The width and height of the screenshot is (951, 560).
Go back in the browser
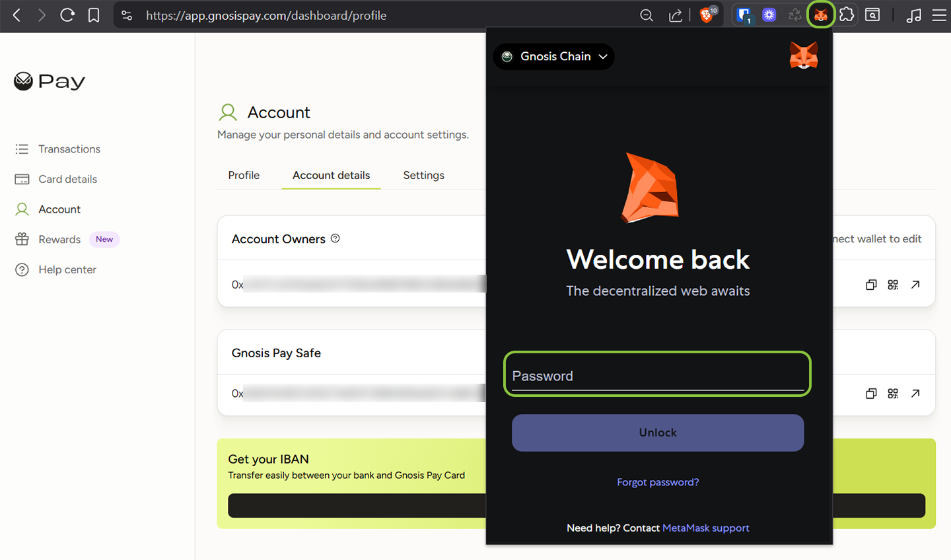(x=17, y=15)
